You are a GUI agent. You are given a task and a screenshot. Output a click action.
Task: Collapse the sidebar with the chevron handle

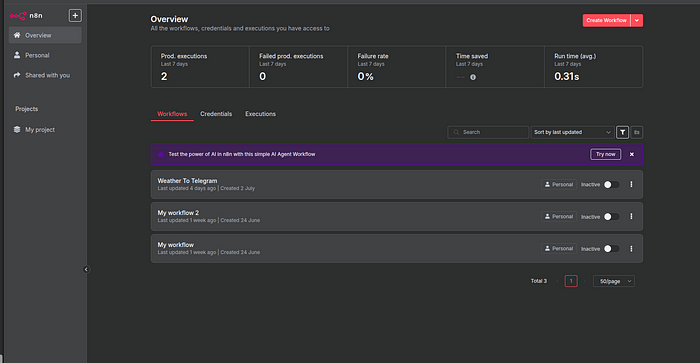point(86,269)
